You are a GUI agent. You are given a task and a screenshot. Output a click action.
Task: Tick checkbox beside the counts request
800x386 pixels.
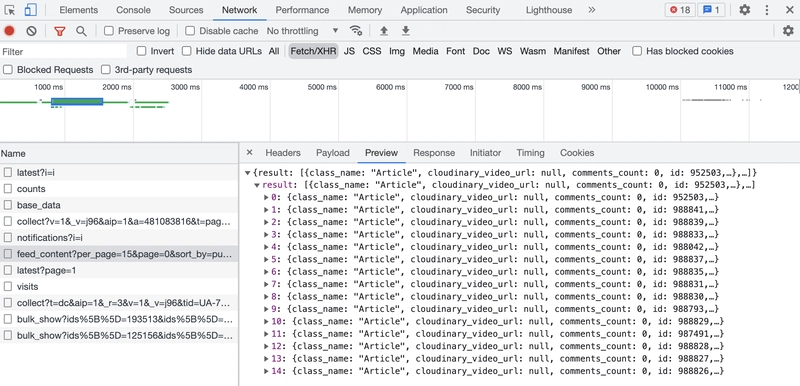pyautogui.click(x=8, y=189)
